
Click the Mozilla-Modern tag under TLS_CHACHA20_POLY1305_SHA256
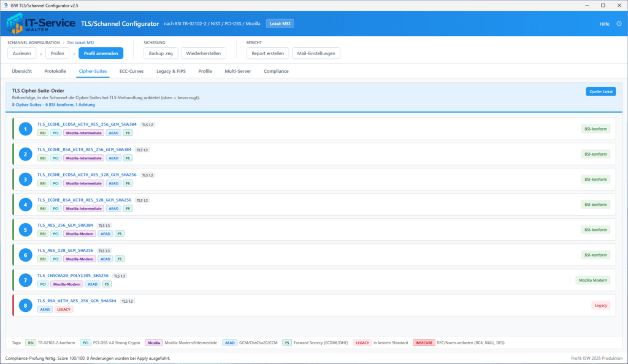(x=67, y=284)
